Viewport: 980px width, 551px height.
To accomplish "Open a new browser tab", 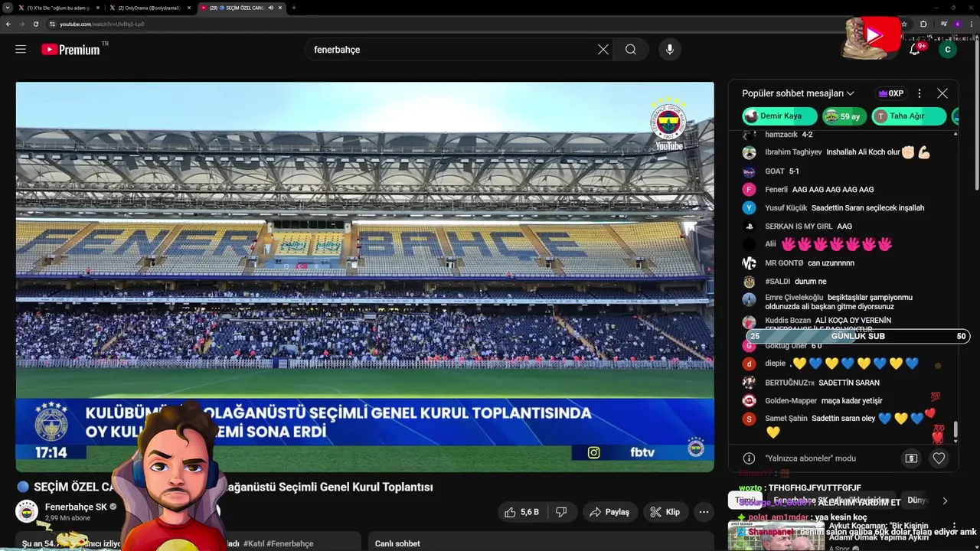I will click(x=294, y=8).
